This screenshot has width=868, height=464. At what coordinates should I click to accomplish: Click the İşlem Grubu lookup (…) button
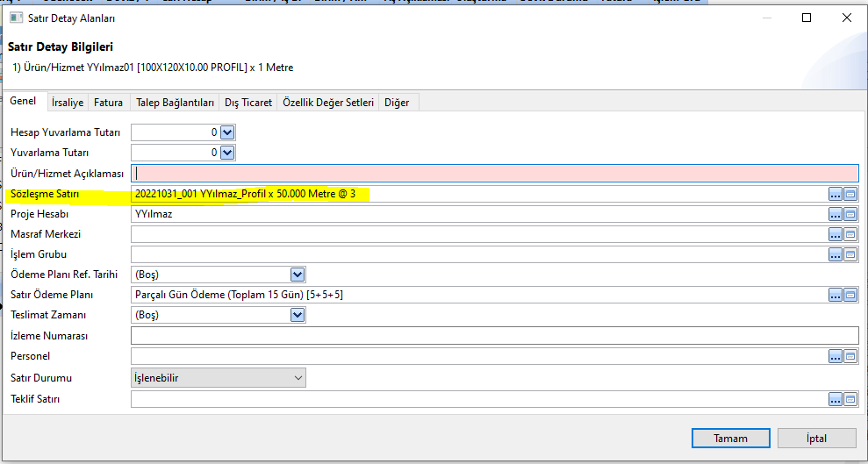835,254
